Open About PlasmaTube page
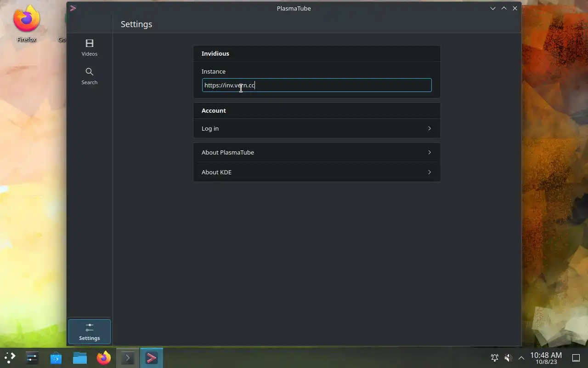Viewport: 588px width, 368px height. [x=317, y=152]
